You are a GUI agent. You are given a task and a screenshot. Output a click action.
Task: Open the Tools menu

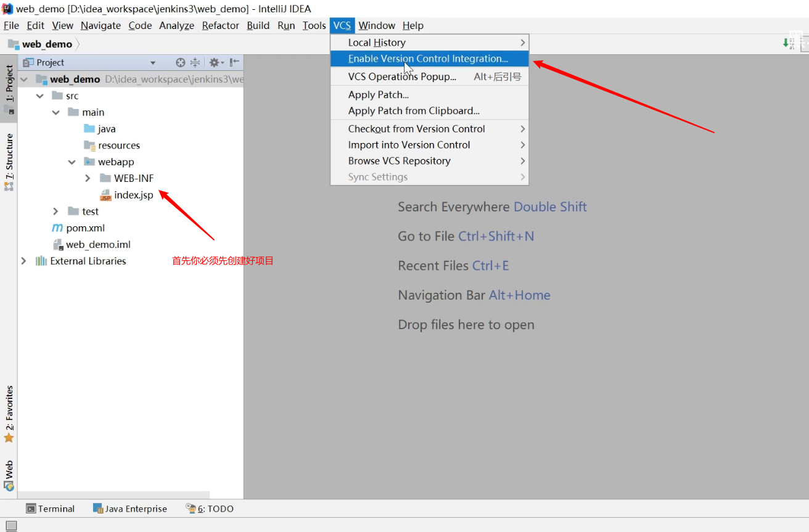314,25
